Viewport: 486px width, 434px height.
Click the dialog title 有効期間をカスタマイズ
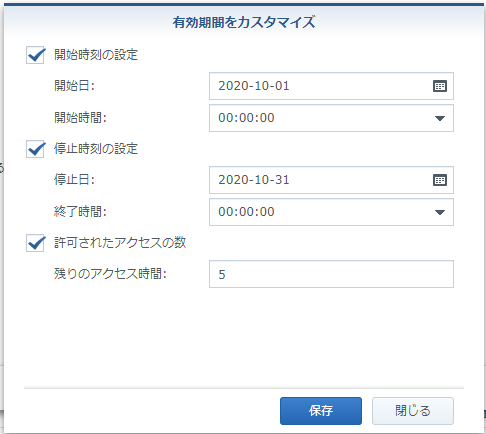point(244,22)
